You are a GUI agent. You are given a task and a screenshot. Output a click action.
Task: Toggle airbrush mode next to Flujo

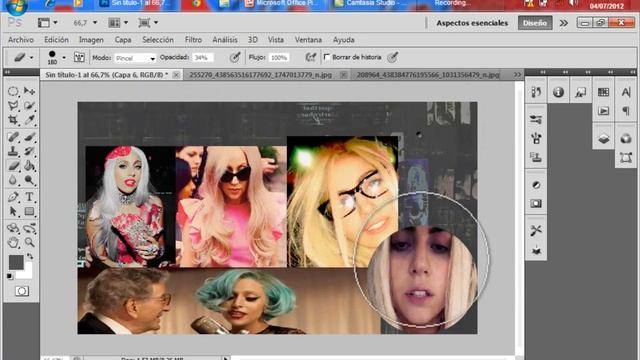click(x=311, y=57)
